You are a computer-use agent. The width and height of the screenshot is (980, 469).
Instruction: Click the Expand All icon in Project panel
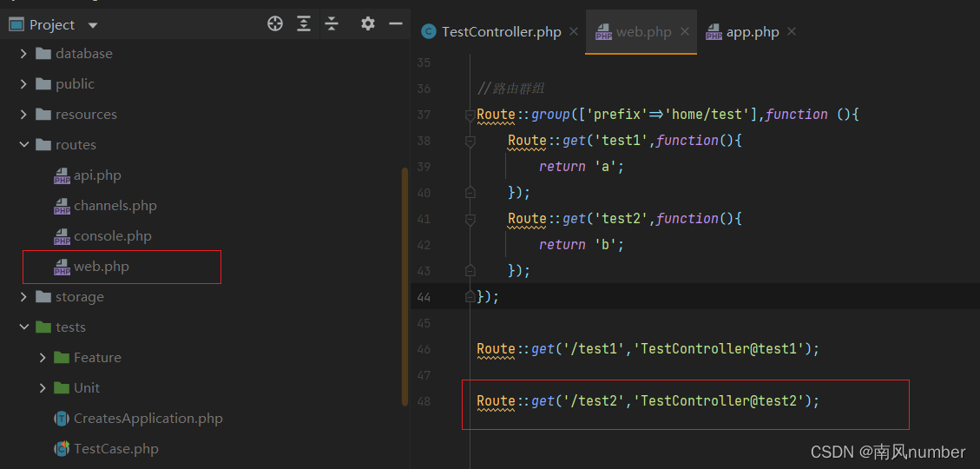tap(304, 24)
